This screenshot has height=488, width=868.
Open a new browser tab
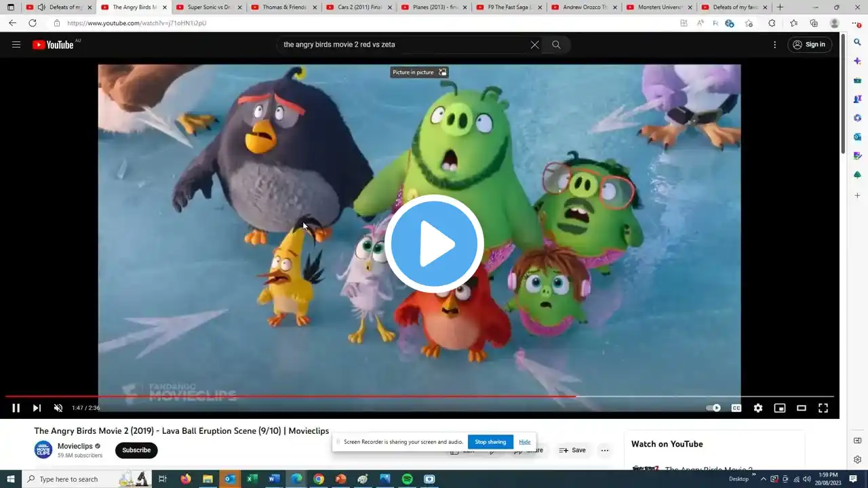pos(780,7)
